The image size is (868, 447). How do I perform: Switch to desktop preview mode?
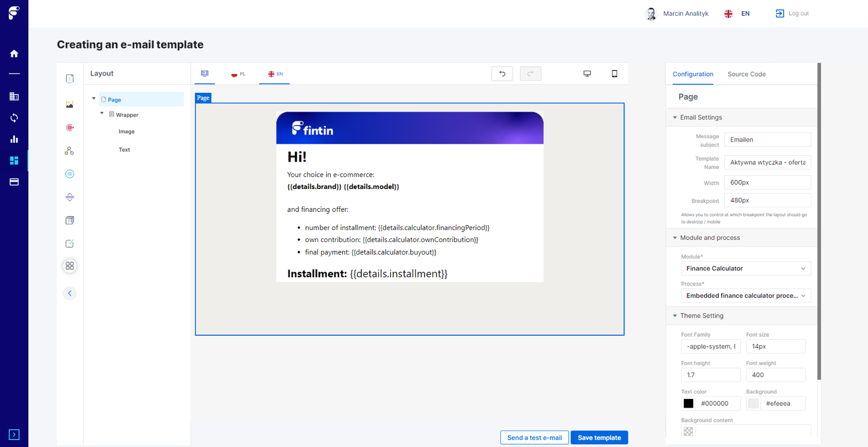point(587,73)
